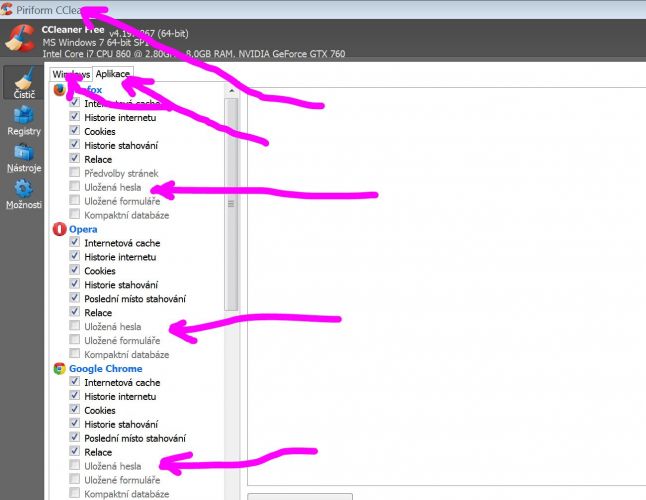This screenshot has height=500, width=646.
Task: Enable Chrome Uložené formuláře
Action: pyautogui.click(x=75, y=479)
